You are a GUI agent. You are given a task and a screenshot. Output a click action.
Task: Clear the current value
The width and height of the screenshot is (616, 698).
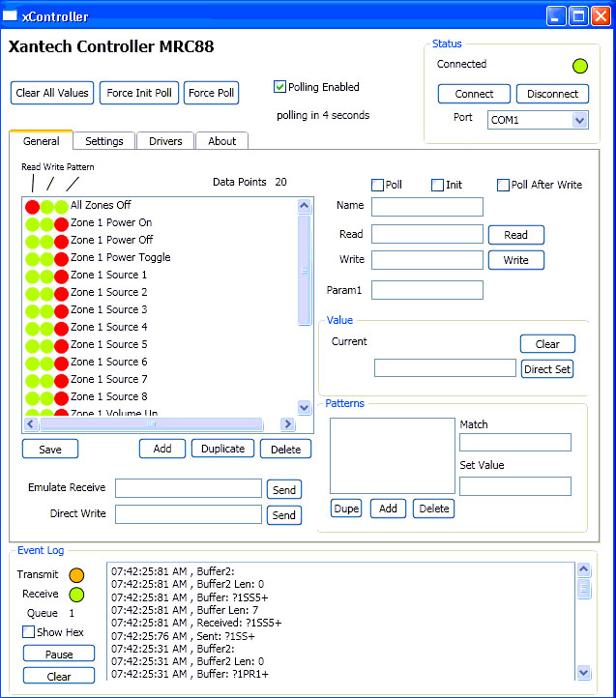coord(547,344)
